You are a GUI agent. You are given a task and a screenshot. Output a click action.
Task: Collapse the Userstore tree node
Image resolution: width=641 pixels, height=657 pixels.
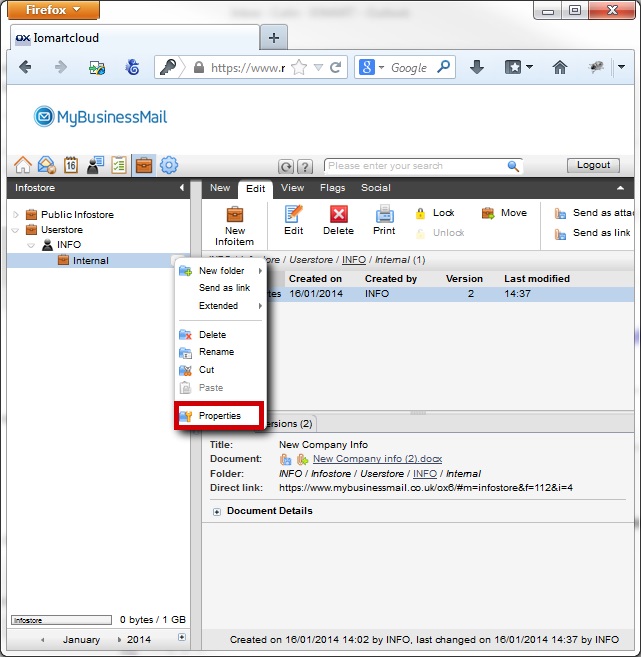tap(16, 230)
